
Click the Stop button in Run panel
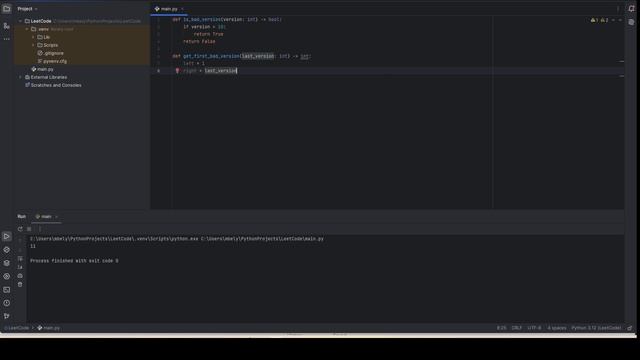tap(29, 229)
